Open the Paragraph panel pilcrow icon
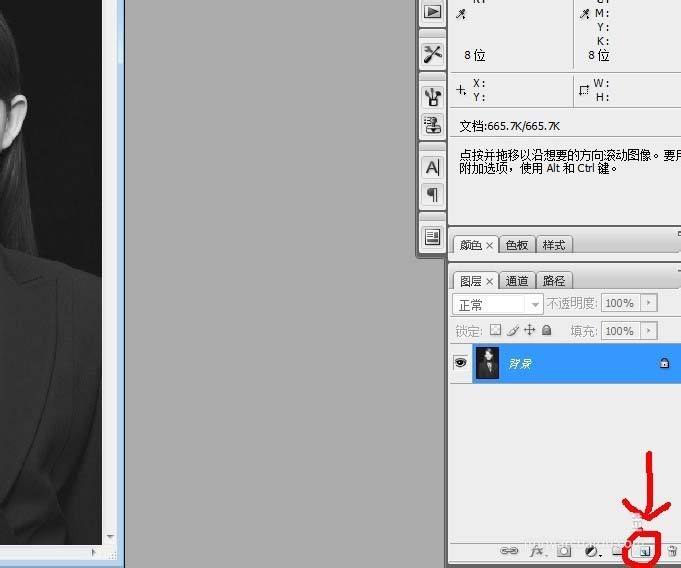 [x=432, y=194]
